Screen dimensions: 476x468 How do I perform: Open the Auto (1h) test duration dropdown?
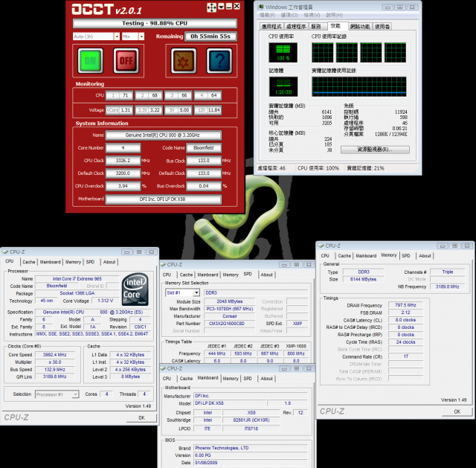117,36
